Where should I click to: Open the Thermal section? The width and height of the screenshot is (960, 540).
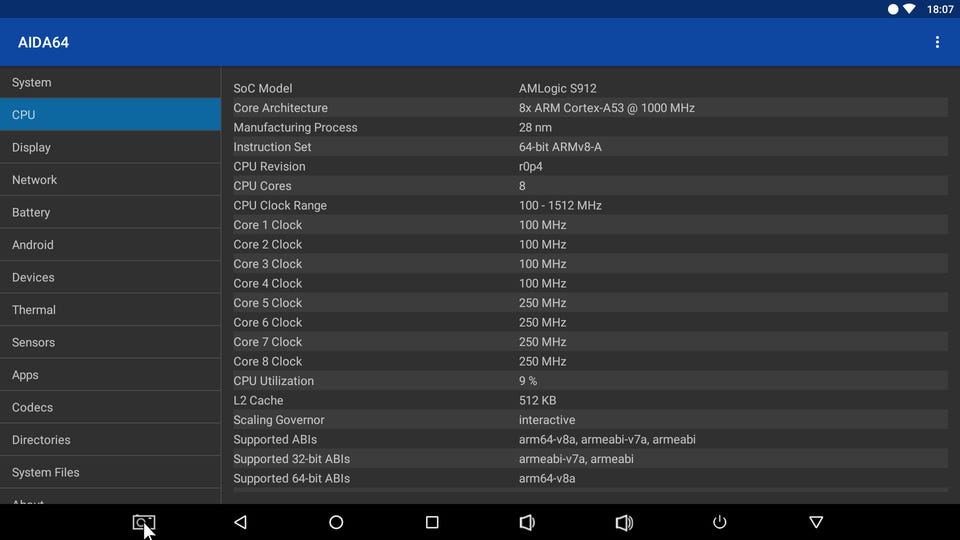[110, 309]
